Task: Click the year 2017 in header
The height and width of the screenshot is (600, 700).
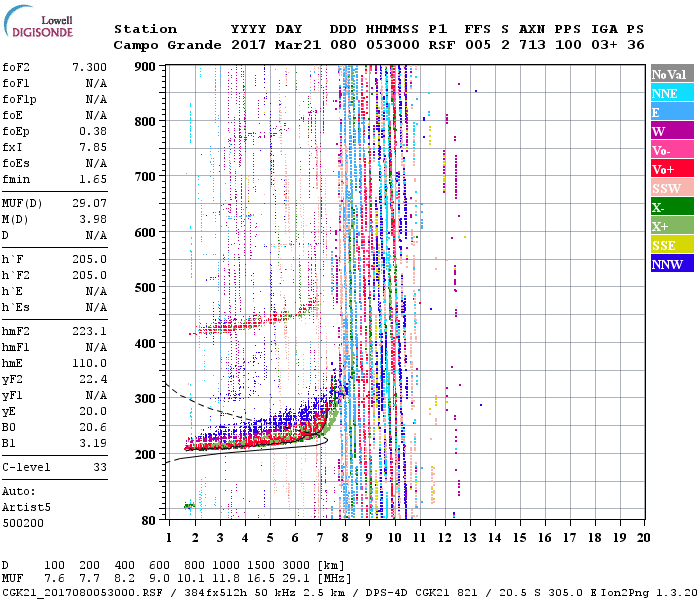Action: [248, 45]
